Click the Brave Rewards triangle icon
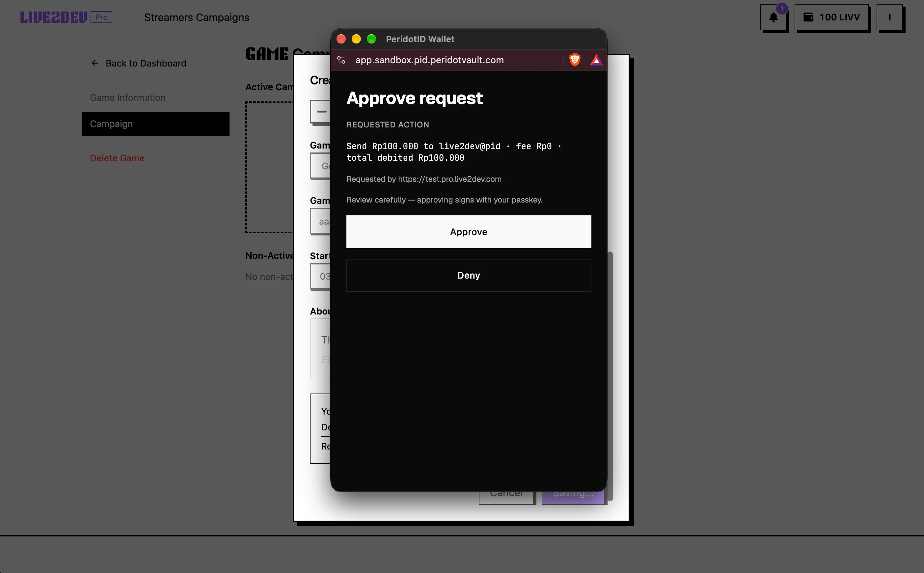 [596, 60]
